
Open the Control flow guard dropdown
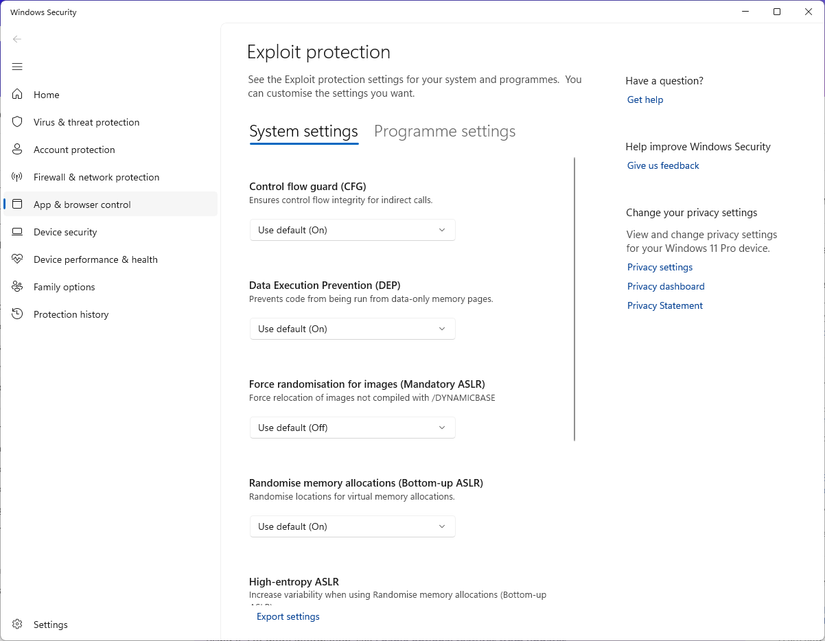point(351,229)
